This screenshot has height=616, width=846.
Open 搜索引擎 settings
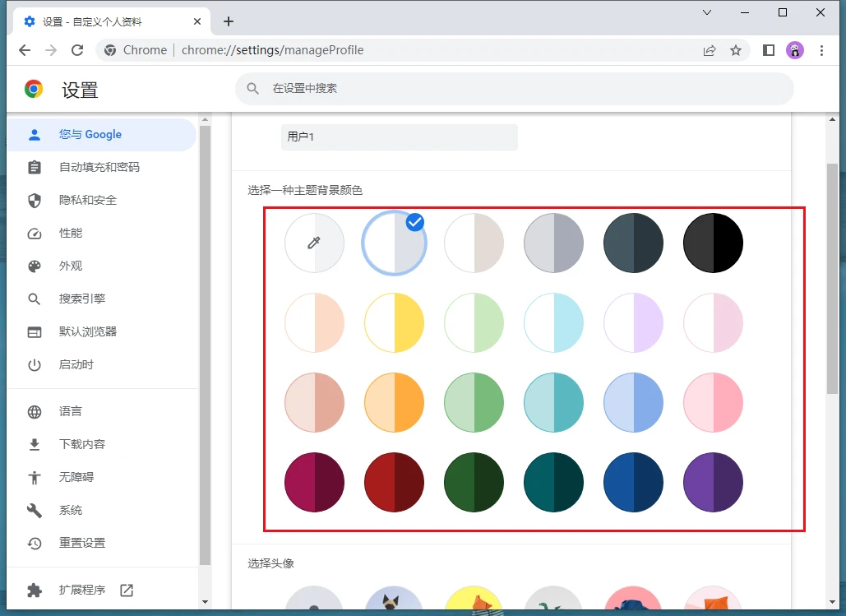[101, 299]
